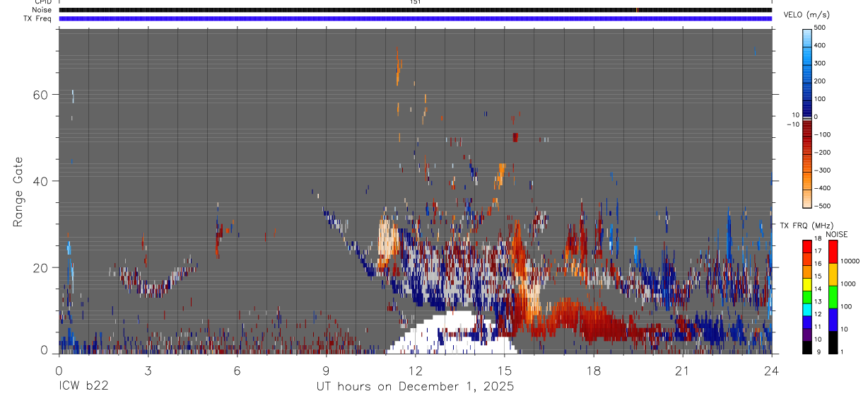Image resolution: width=868 pixels, height=401 pixels.
Task: Select the 300 tick on velocity scale
Action: point(819,63)
